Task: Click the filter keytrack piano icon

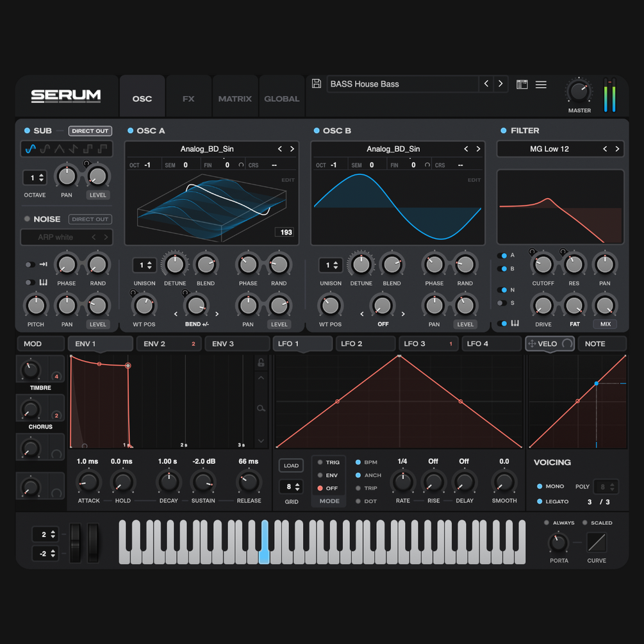Action: point(515,323)
